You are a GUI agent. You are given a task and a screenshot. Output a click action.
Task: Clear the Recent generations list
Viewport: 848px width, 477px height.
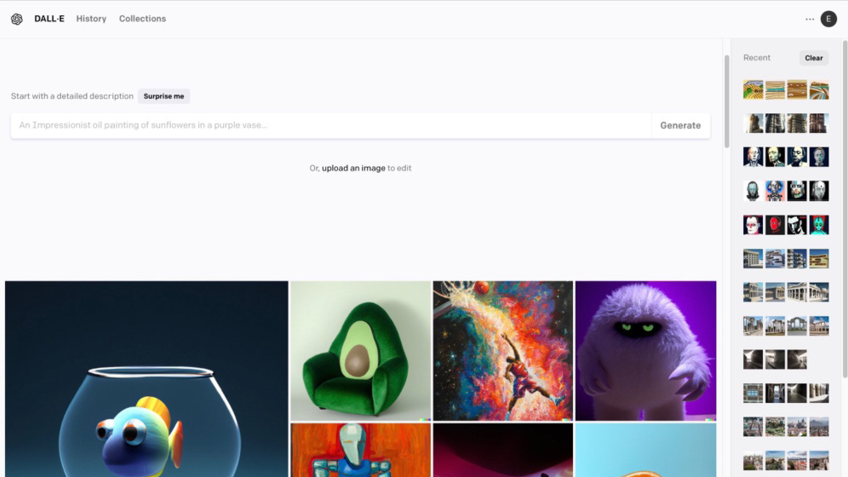coord(813,58)
